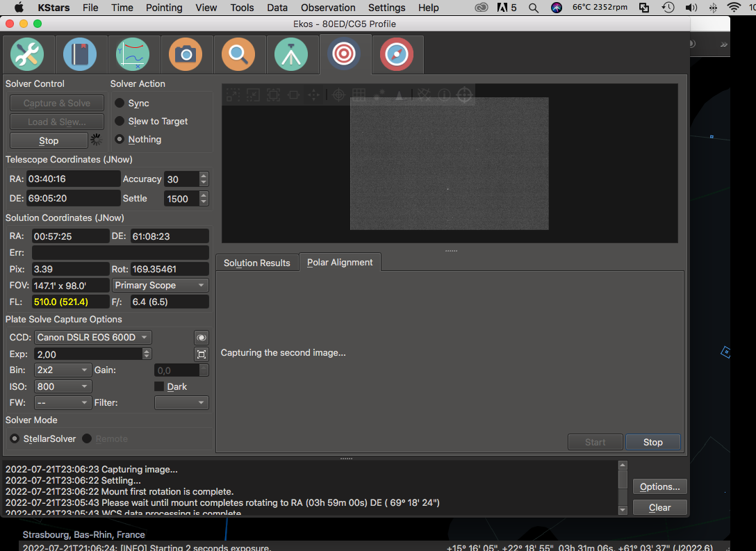Open the Ekos Setup module (wrench icon)
756x551 pixels.
pos(27,54)
